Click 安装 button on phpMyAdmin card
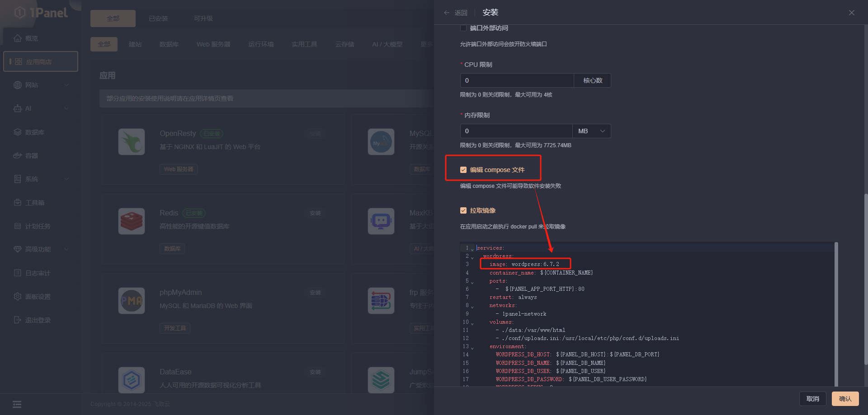Screen dimensions: 868x415 tap(315, 293)
